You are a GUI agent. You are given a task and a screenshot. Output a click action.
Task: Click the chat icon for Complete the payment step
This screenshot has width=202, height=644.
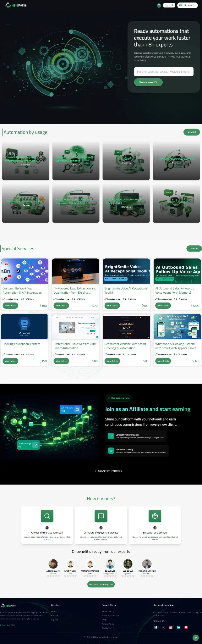point(101,516)
